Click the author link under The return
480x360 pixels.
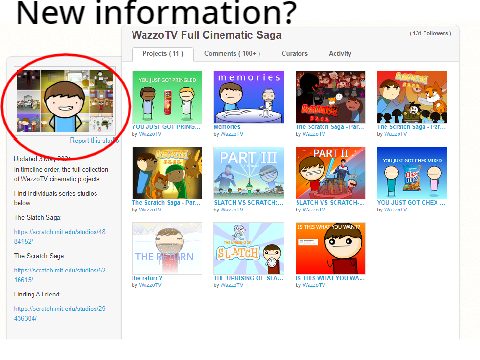click(x=150, y=285)
